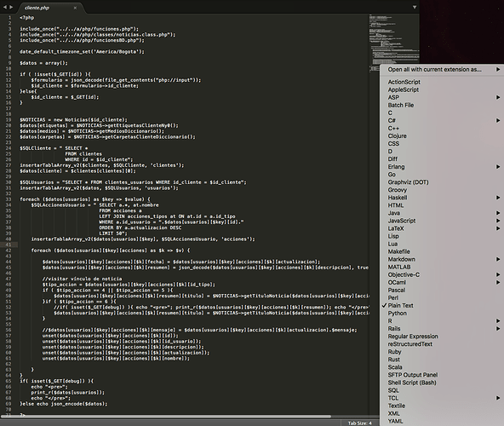Expand the JavaScript submenu

(442, 221)
